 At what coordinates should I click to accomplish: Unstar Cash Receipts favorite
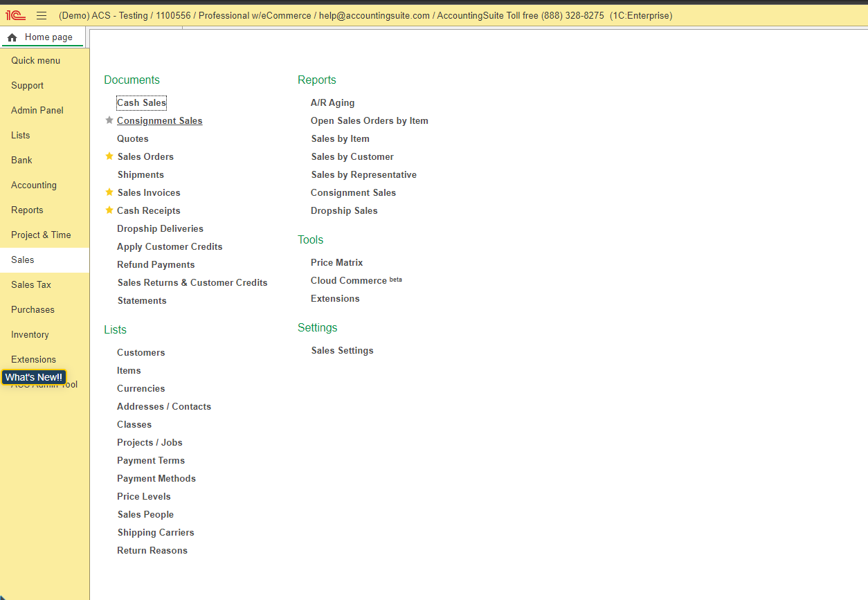tap(109, 210)
